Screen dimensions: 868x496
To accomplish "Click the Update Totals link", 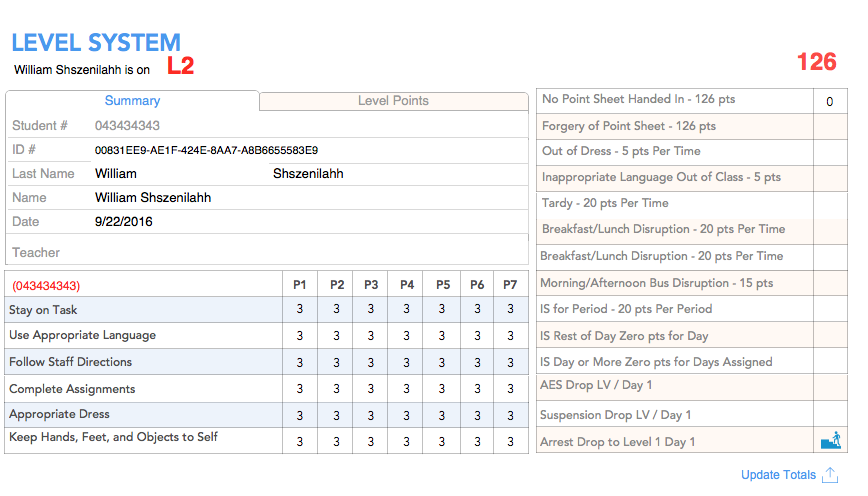I will point(778,475).
